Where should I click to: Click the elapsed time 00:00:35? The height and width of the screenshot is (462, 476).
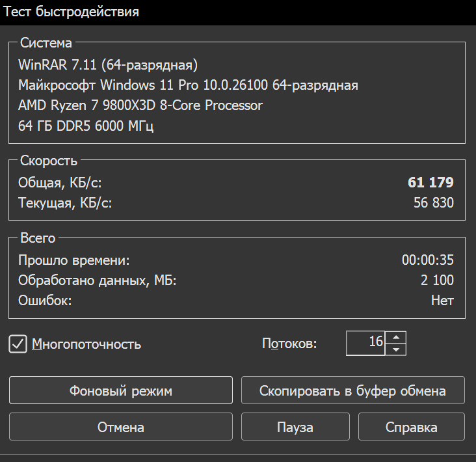428,260
